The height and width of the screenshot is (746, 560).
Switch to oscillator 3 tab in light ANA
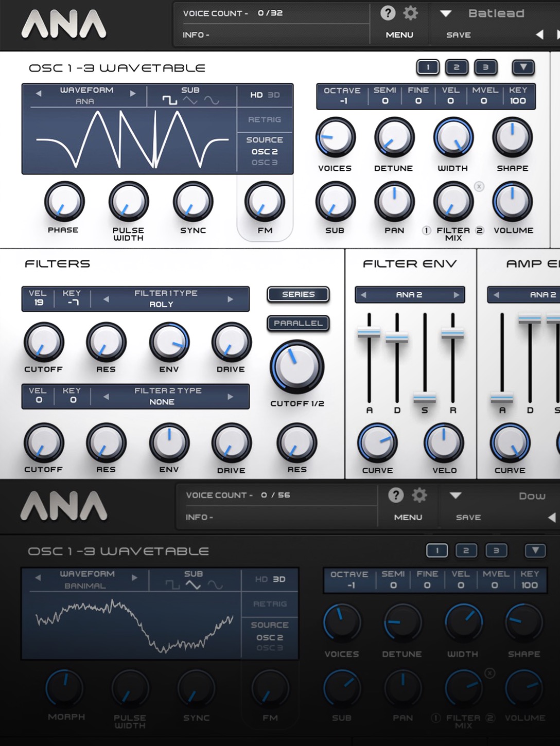pyautogui.click(x=485, y=67)
